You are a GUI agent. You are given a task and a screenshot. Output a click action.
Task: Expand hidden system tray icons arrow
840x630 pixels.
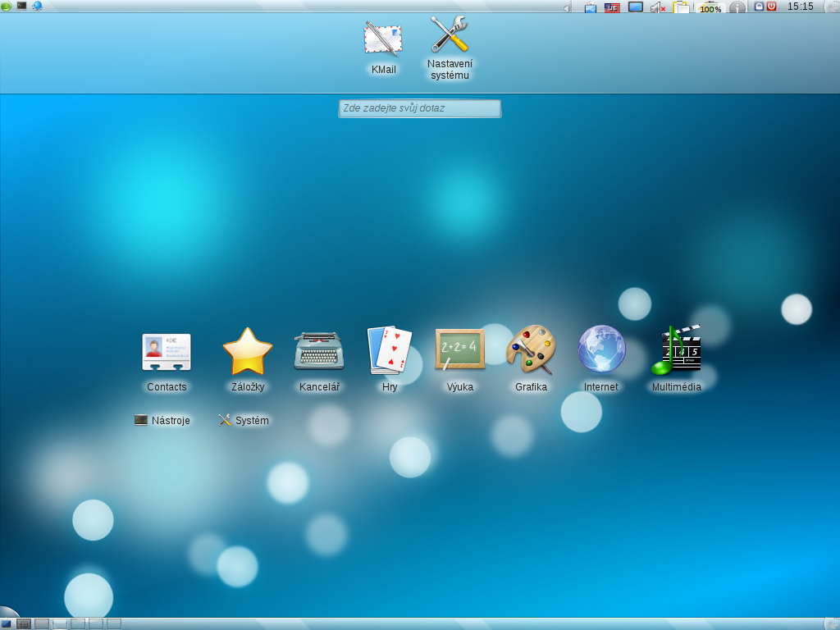pyautogui.click(x=566, y=8)
